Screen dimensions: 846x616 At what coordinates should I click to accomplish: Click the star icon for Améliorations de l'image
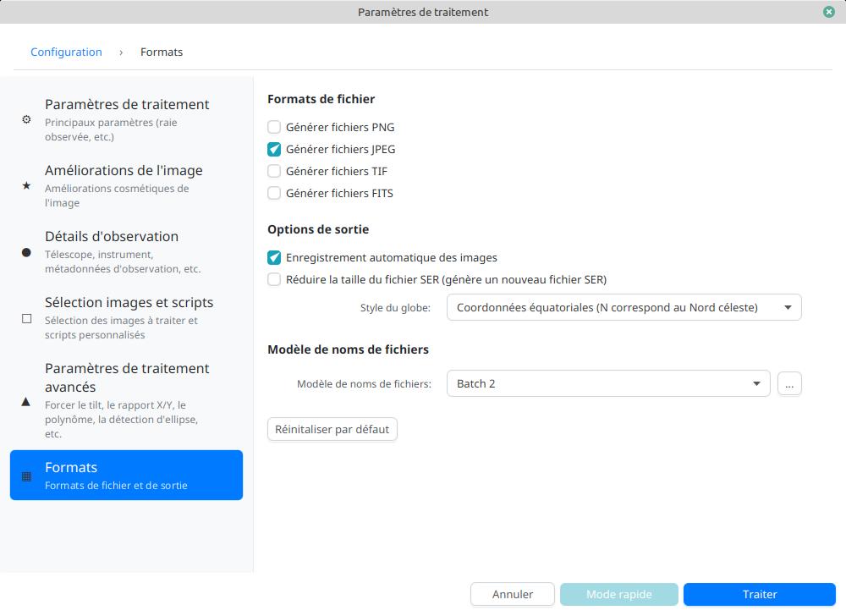coord(26,185)
